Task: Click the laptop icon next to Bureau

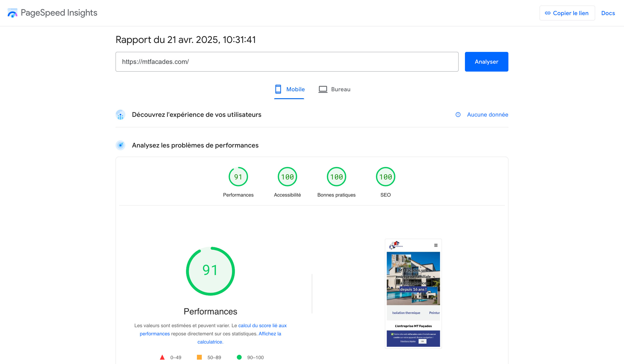Action: coord(323,89)
